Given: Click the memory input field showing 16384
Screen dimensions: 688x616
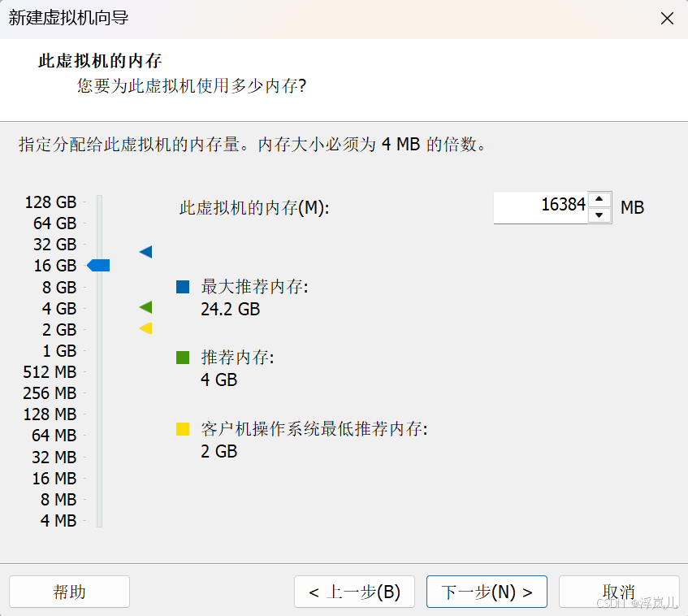Looking at the screenshot, I should (x=541, y=208).
